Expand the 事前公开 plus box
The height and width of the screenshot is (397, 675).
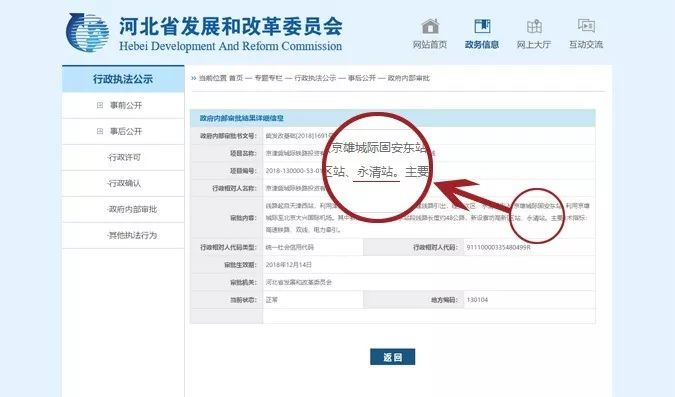pos(100,105)
